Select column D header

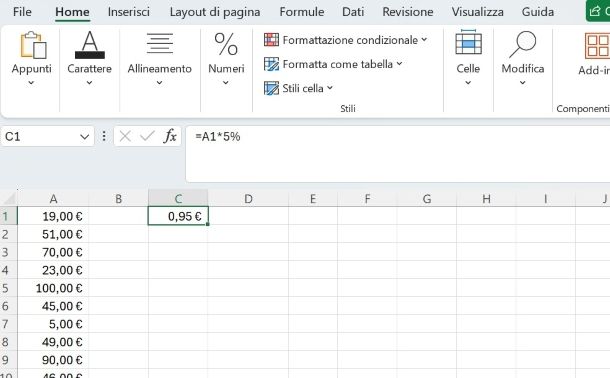tap(248, 198)
